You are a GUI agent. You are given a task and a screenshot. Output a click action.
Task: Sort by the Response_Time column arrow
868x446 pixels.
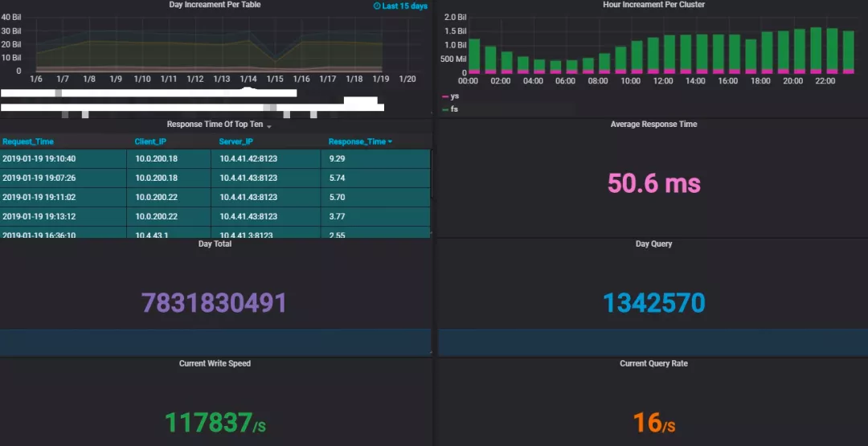(391, 141)
